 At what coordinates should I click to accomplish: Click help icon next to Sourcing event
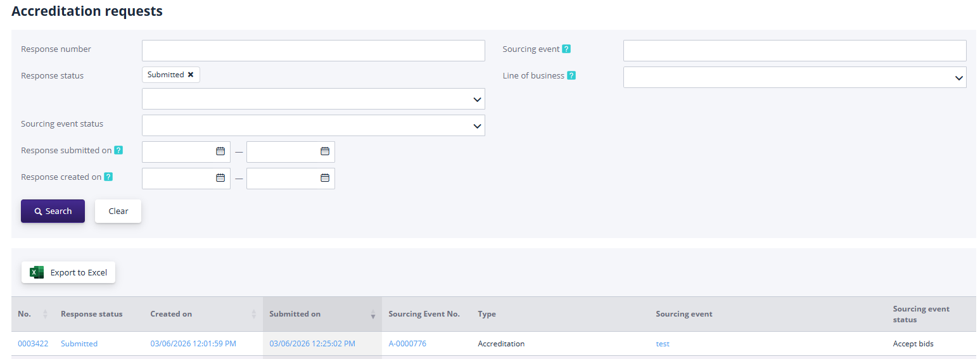point(566,49)
